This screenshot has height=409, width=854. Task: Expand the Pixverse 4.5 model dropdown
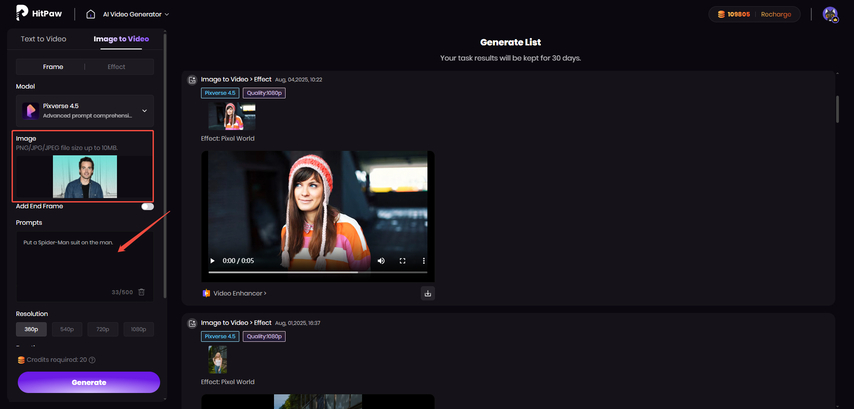coord(144,110)
